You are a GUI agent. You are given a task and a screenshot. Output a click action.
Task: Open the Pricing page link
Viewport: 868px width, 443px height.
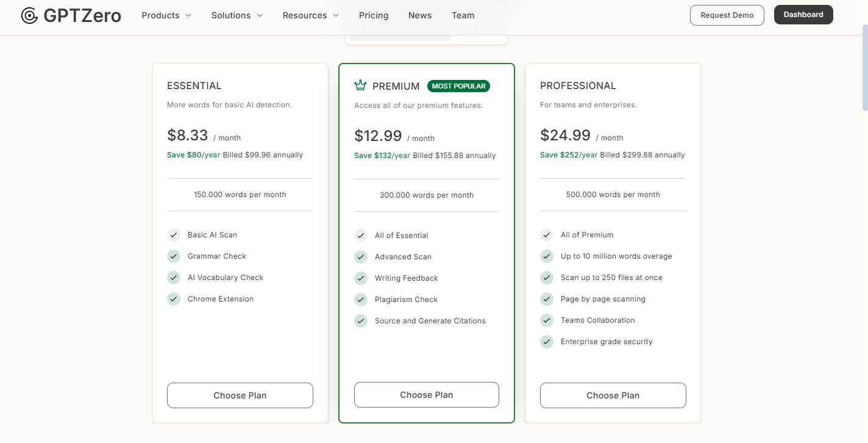point(374,15)
